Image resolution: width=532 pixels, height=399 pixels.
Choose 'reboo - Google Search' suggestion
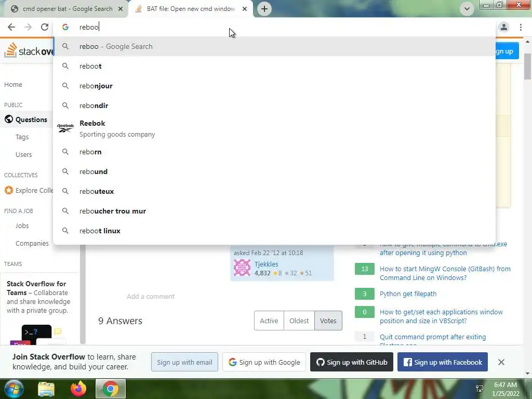(274, 46)
